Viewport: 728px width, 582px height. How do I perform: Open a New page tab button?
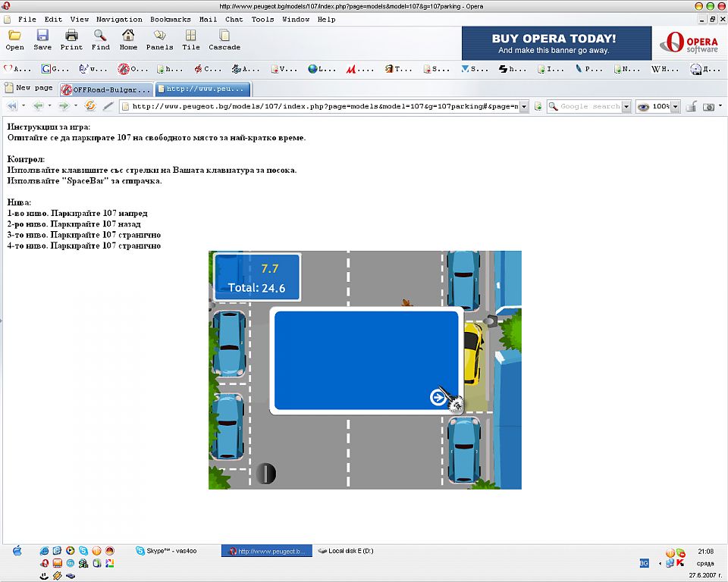tap(29, 88)
